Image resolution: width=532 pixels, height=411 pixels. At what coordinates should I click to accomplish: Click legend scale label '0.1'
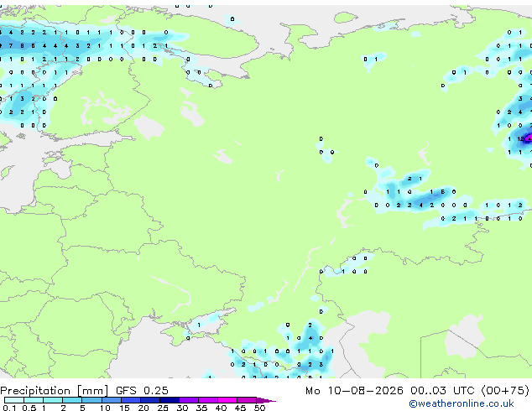pyautogui.click(x=9, y=408)
